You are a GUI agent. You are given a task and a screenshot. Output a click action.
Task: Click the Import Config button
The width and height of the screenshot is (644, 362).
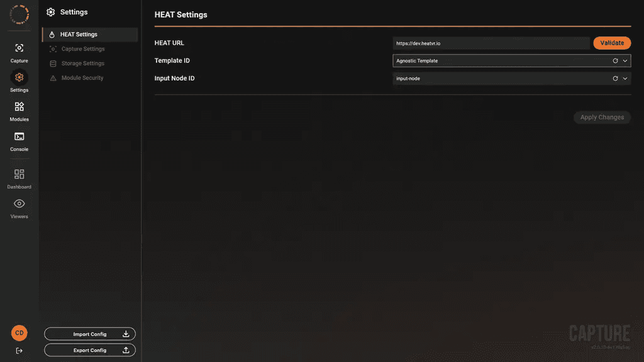click(x=90, y=334)
